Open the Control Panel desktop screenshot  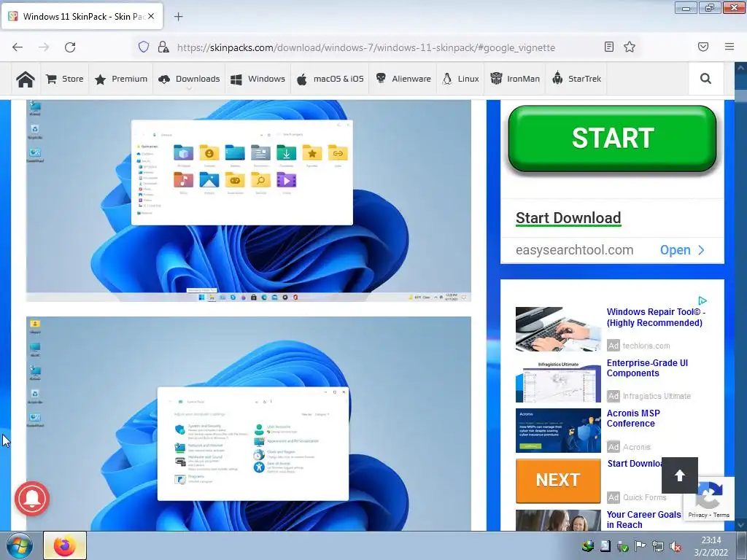click(x=249, y=424)
